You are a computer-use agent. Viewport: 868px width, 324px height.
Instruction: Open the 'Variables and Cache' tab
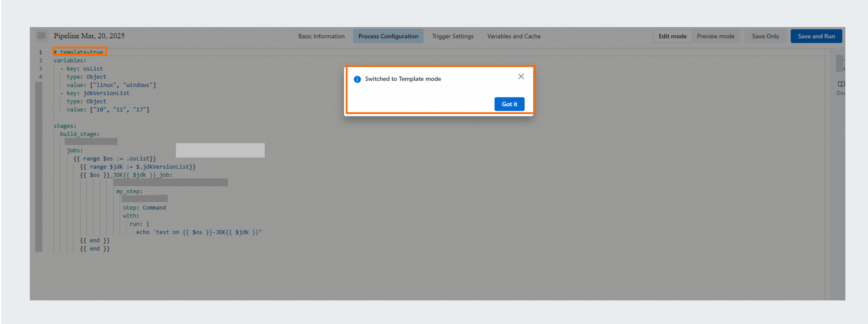pos(514,36)
